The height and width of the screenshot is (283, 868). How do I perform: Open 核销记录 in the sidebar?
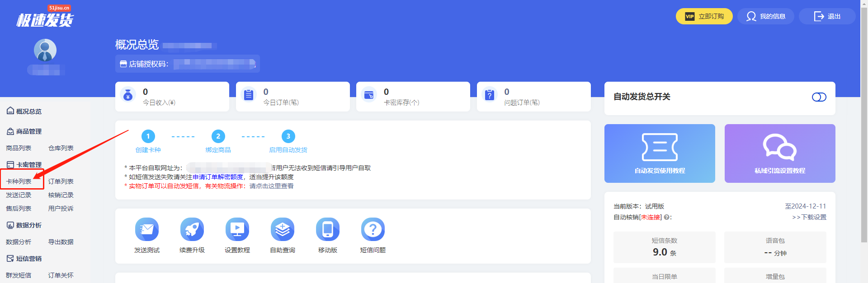coord(61,195)
